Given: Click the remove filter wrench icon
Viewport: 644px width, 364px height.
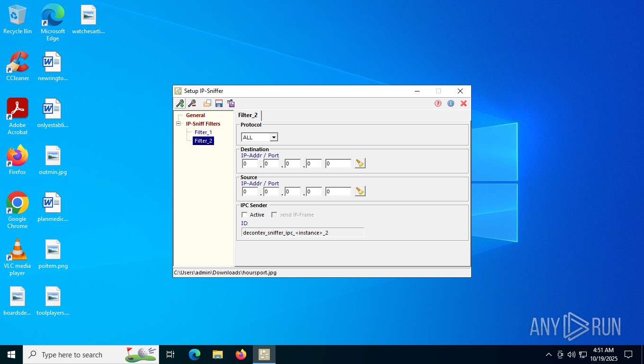Looking at the screenshot, I should pos(192,103).
